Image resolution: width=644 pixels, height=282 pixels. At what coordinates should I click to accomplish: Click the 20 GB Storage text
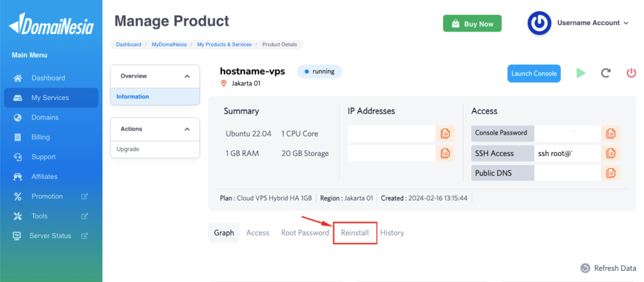pyautogui.click(x=305, y=154)
